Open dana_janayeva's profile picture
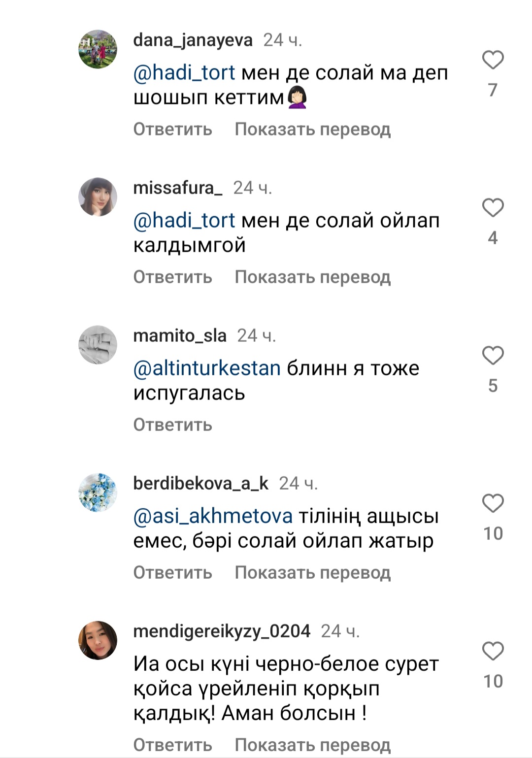The image size is (532, 758). (x=98, y=49)
